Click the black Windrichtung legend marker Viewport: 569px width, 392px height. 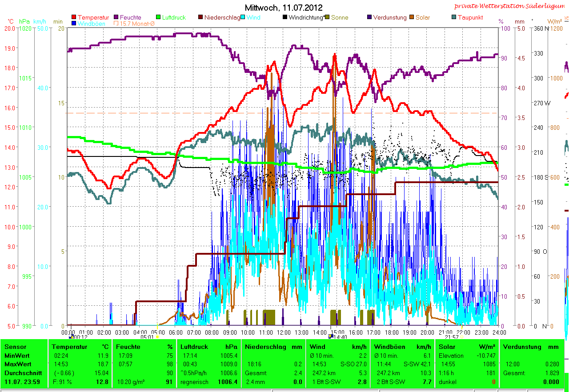pos(285,18)
